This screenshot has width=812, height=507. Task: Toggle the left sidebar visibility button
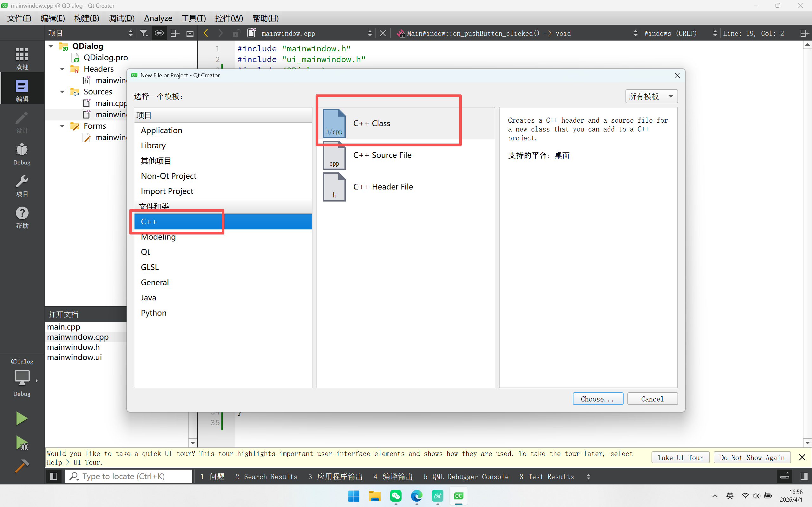pos(53,476)
